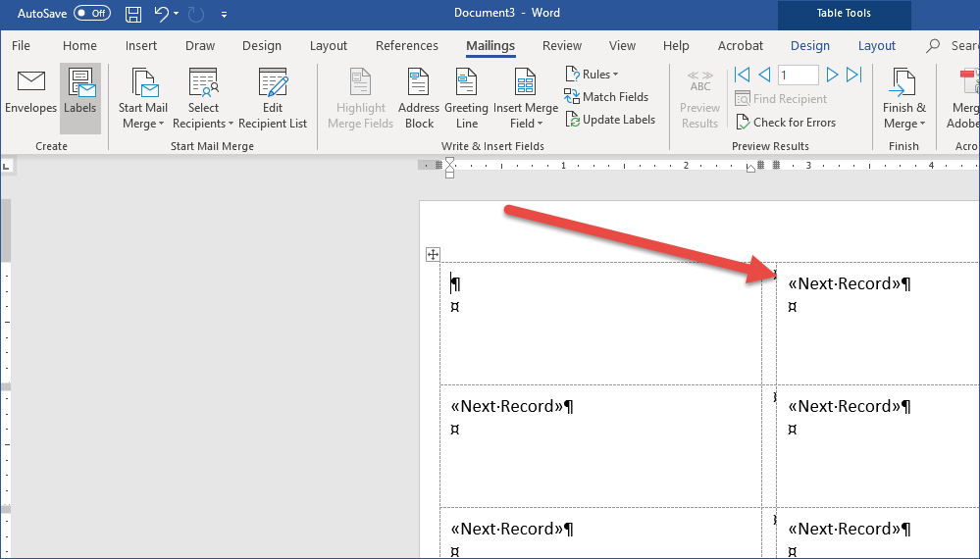Click the table move handle

pos(433,254)
